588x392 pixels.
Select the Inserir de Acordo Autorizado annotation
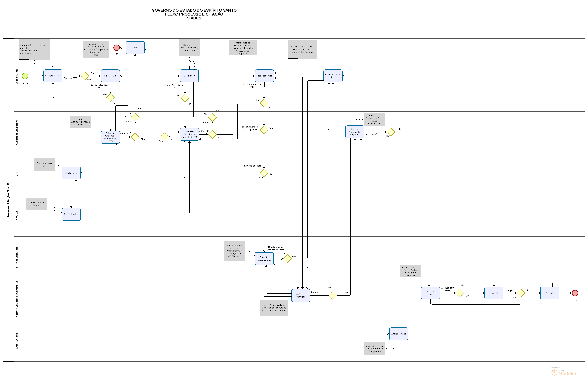pos(80,122)
